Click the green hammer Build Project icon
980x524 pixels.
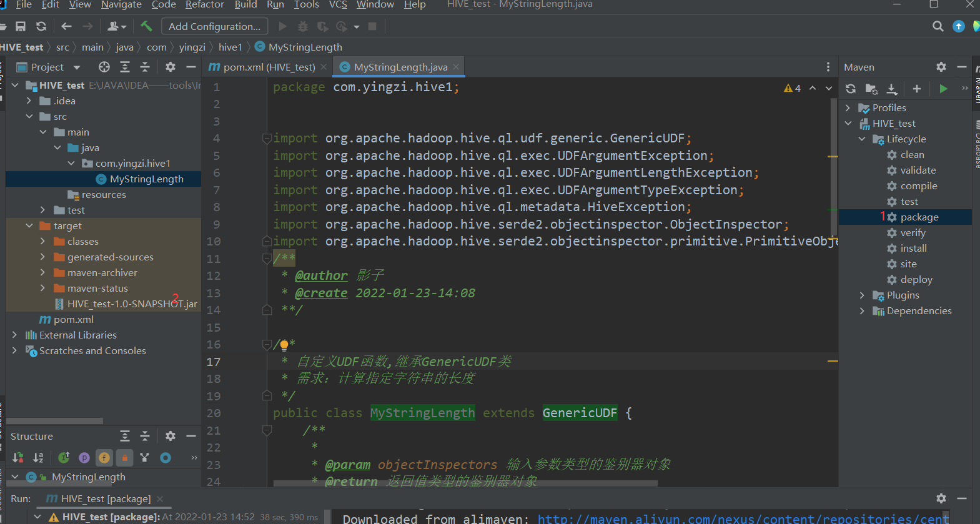pyautogui.click(x=146, y=26)
